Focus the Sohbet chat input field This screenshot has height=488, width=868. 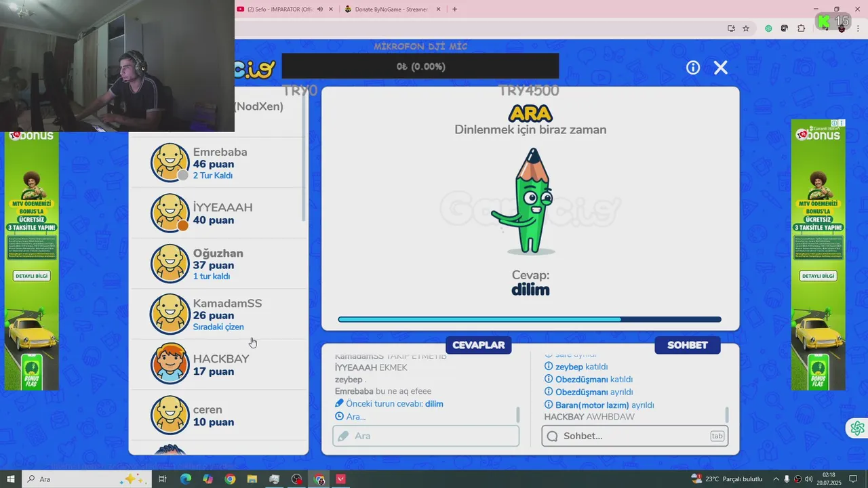635,436
